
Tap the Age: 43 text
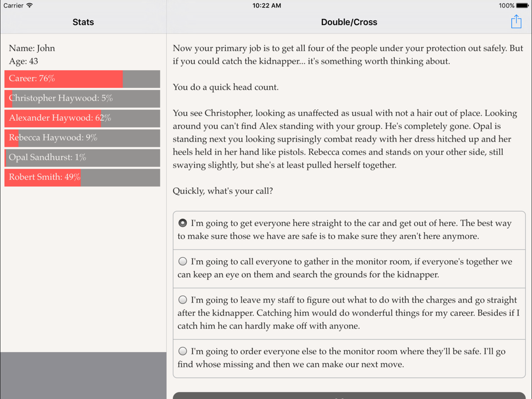(x=23, y=61)
